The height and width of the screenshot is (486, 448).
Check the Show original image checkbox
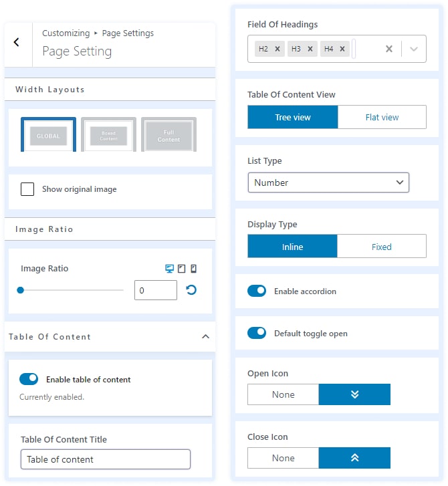(x=27, y=189)
